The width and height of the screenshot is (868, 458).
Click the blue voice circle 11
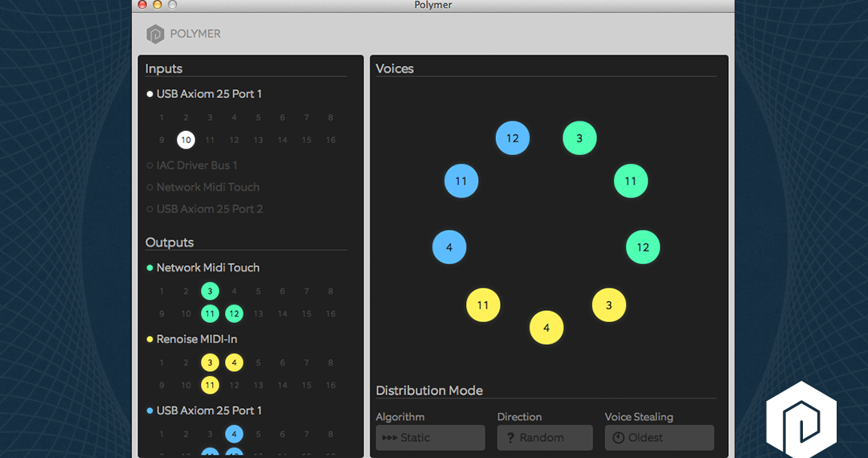461,181
